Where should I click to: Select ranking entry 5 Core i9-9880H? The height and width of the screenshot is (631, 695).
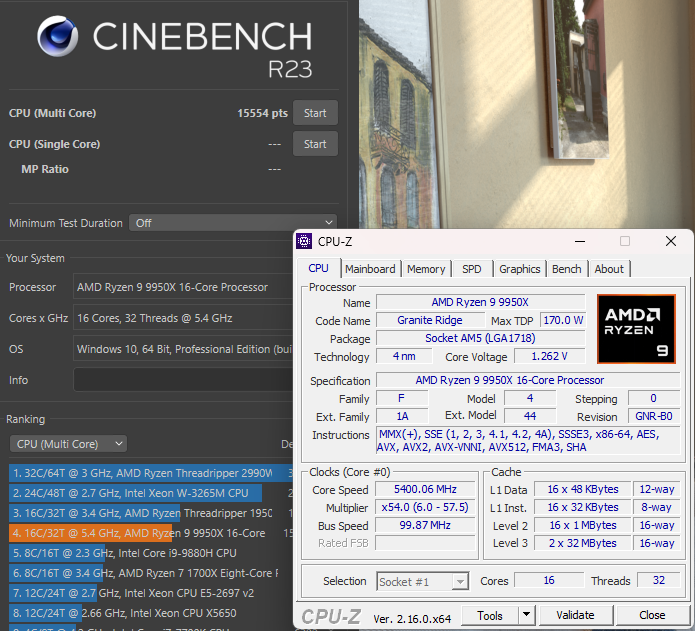coord(151,553)
